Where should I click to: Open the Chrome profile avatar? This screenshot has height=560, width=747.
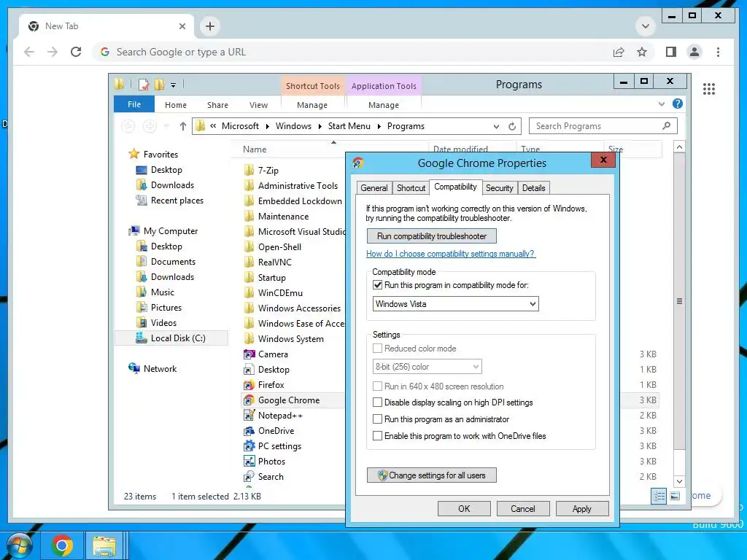[x=694, y=52]
